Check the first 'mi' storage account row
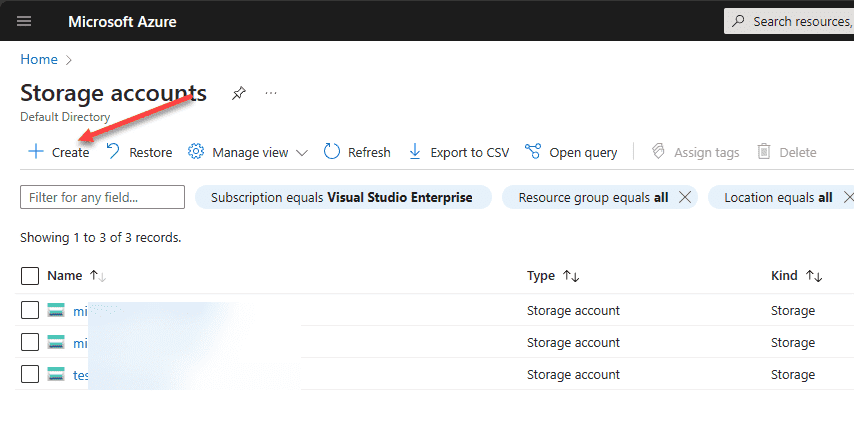This screenshot has height=444, width=854. pyautogui.click(x=30, y=310)
